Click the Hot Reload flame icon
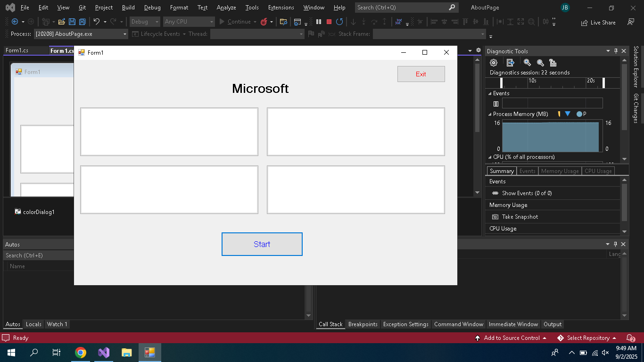The width and height of the screenshot is (644, 362). click(x=264, y=22)
